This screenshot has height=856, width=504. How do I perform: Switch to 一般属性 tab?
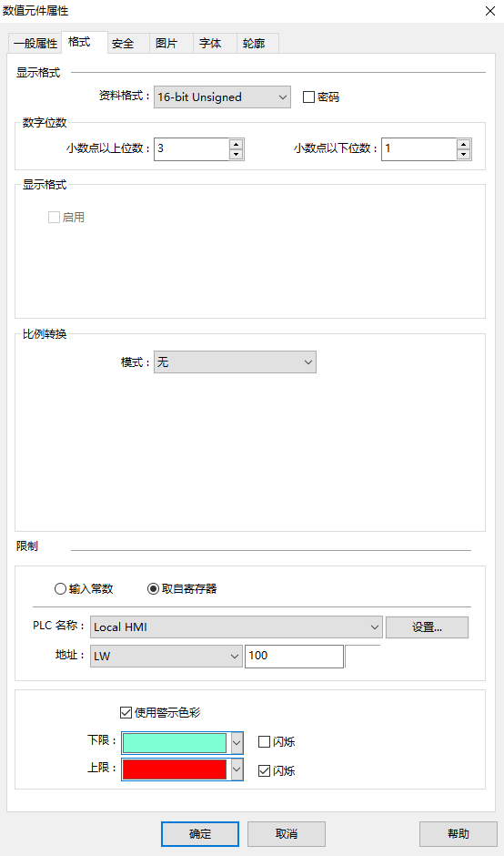coord(35,43)
